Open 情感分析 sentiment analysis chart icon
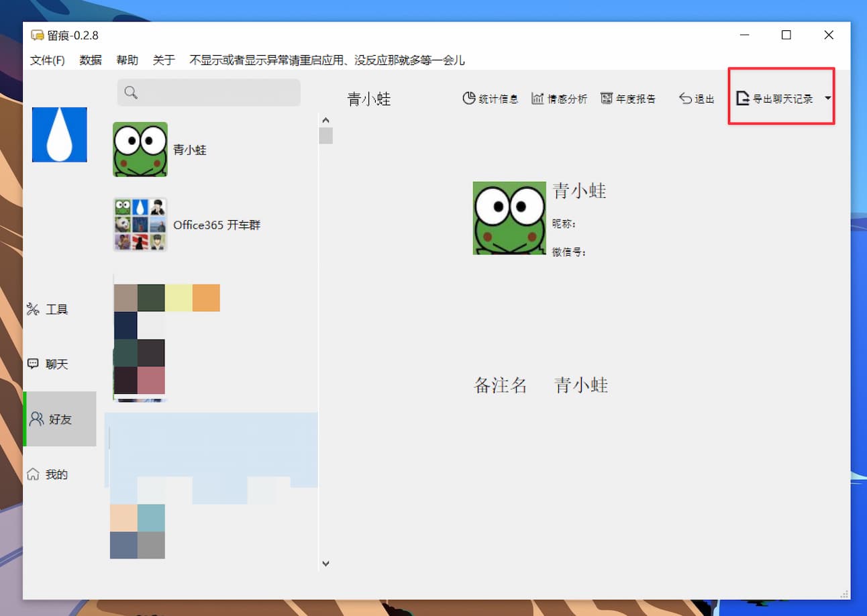867x616 pixels. [538, 99]
